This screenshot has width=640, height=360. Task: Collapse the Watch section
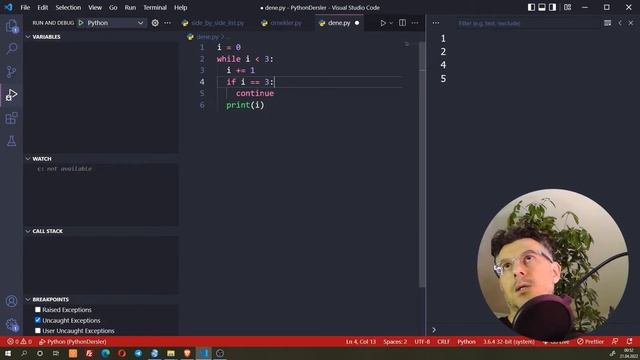[x=101, y=159]
